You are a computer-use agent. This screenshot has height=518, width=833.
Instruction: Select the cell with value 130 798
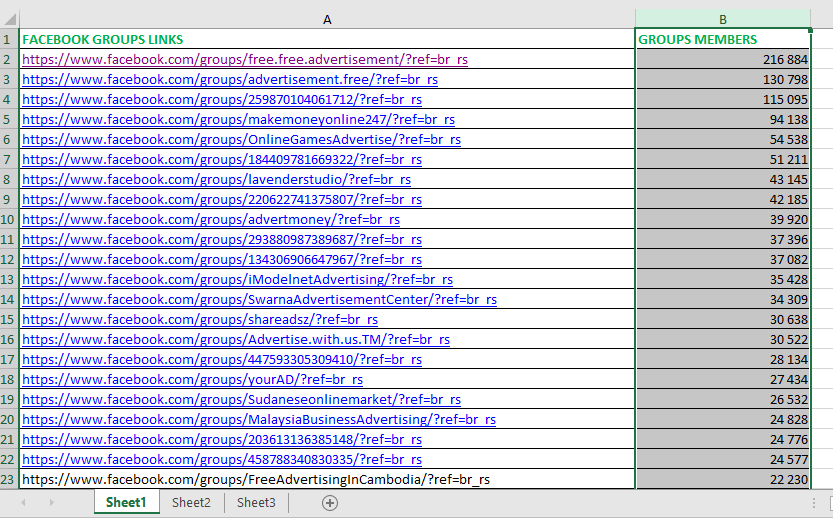[x=722, y=80]
